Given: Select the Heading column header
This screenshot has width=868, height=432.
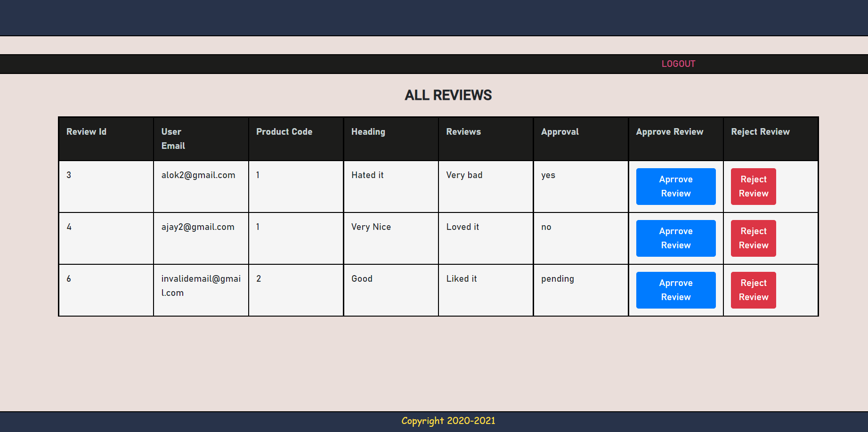Looking at the screenshot, I should (x=391, y=139).
